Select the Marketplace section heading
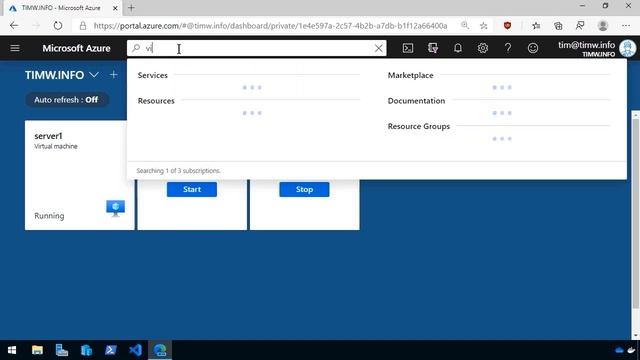Image resolution: width=640 pixels, height=360 pixels. [410, 75]
